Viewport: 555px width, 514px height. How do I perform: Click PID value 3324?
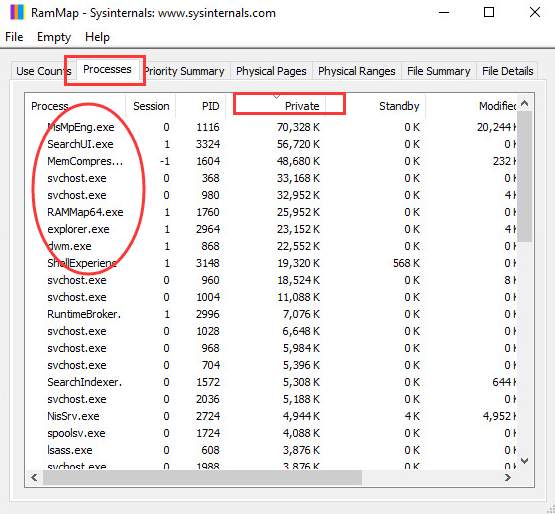coord(208,144)
